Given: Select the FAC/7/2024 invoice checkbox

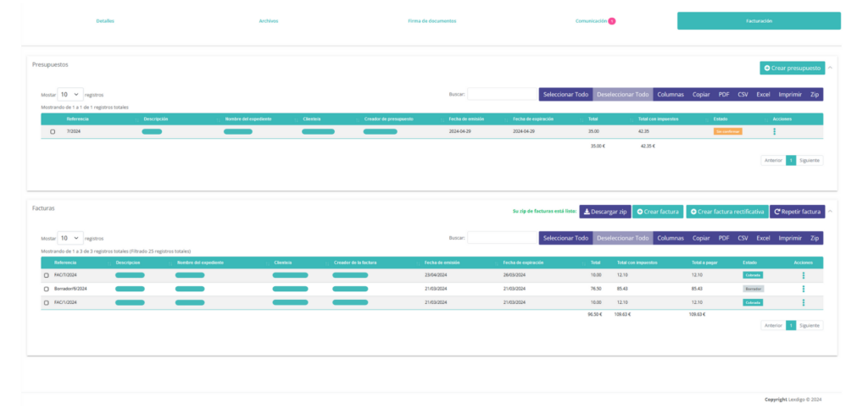Looking at the screenshot, I should (x=47, y=275).
